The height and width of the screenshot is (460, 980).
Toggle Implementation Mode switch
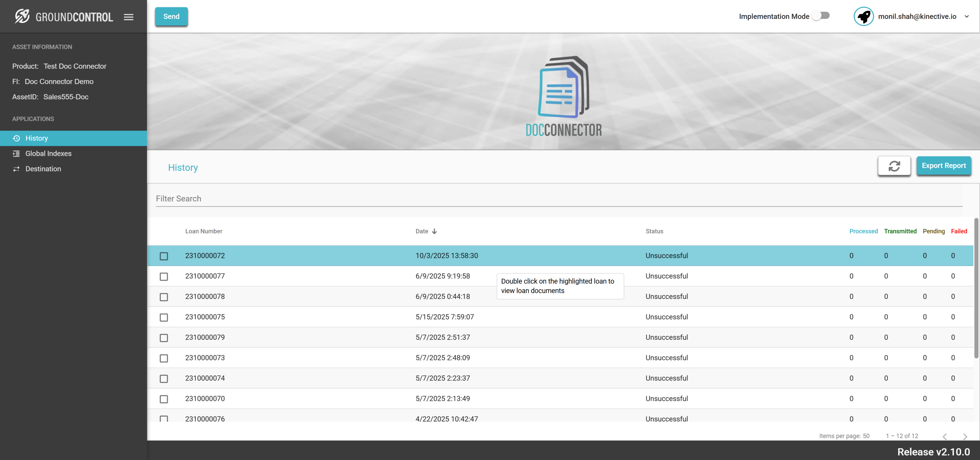tap(821, 16)
